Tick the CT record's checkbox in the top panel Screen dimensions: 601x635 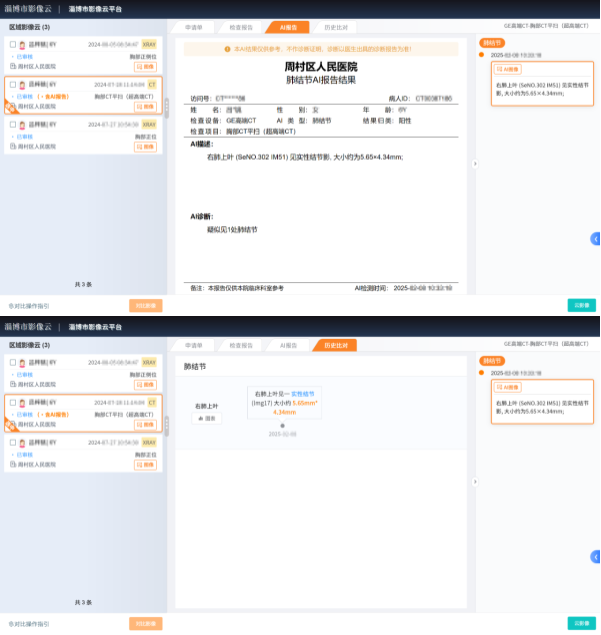tap(13, 85)
